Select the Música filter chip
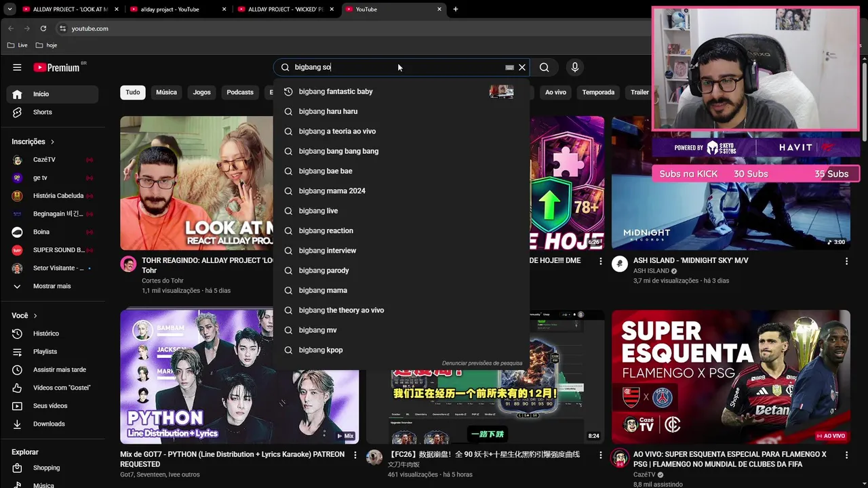Screen dimensions: 868x488 pyautogui.click(x=166, y=92)
